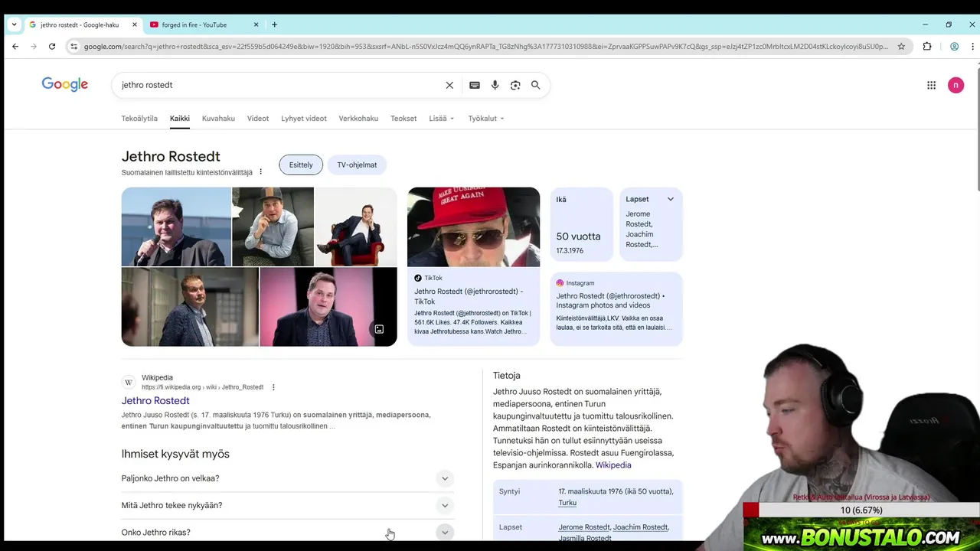Close the forged in fire YouTube tab

(256, 24)
